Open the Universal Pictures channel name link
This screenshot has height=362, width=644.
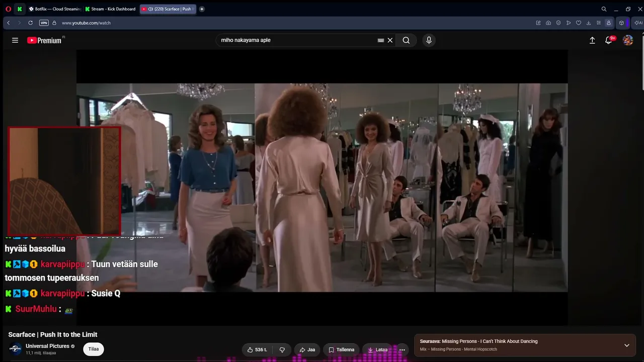tap(47, 346)
